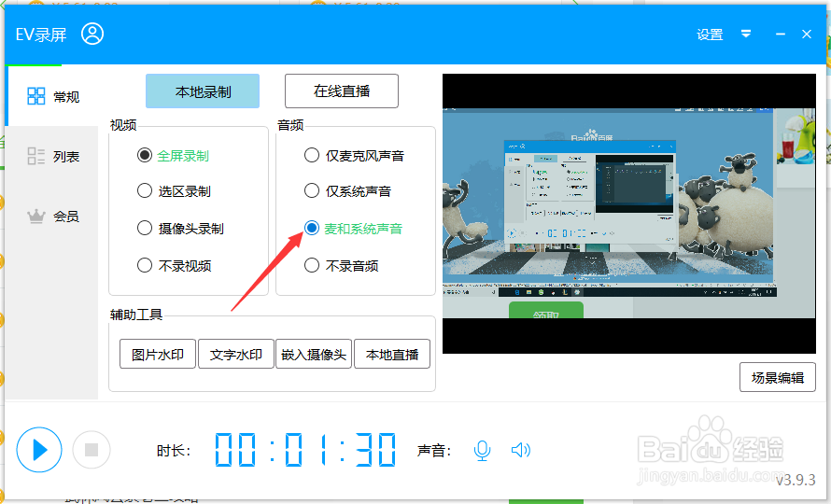Switch to the 列表 sidebar tab
Image resolution: width=831 pixels, height=504 pixels.
point(52,156)
